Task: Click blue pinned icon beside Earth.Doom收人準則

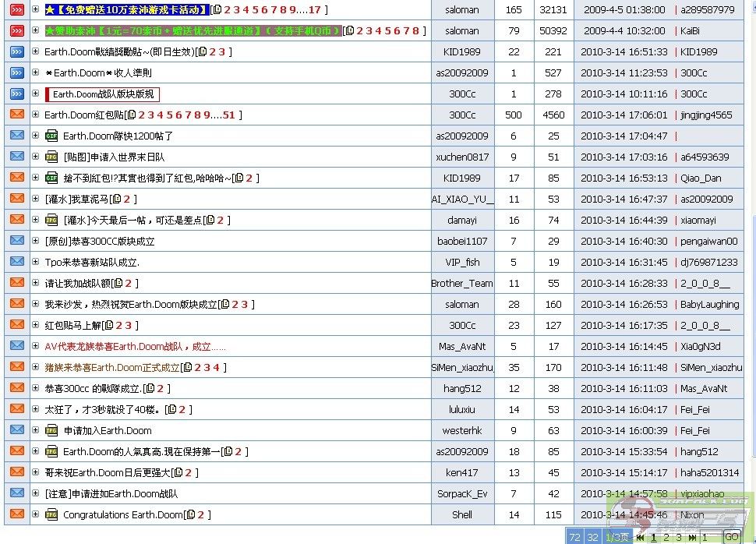Action: 16,73
